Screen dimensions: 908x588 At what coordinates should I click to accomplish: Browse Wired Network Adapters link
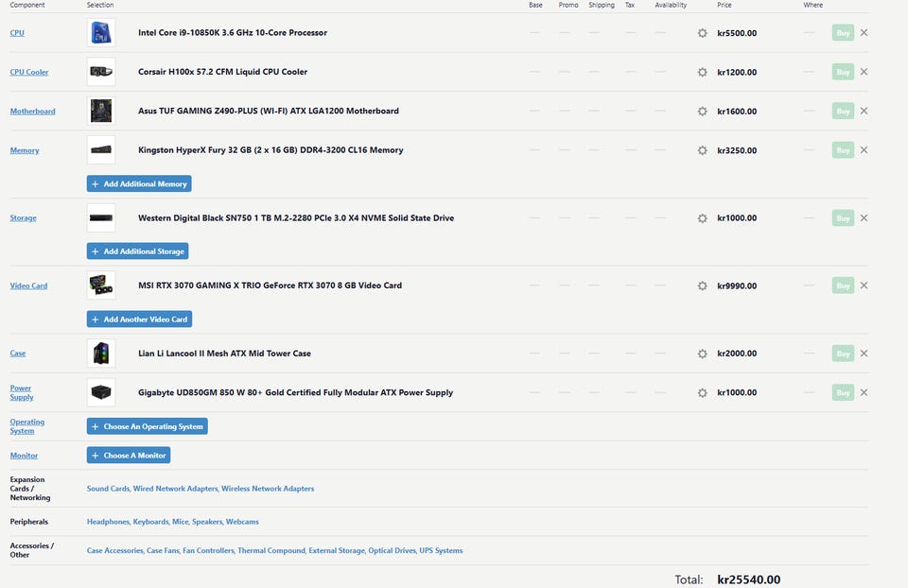[x=176, y=489]
